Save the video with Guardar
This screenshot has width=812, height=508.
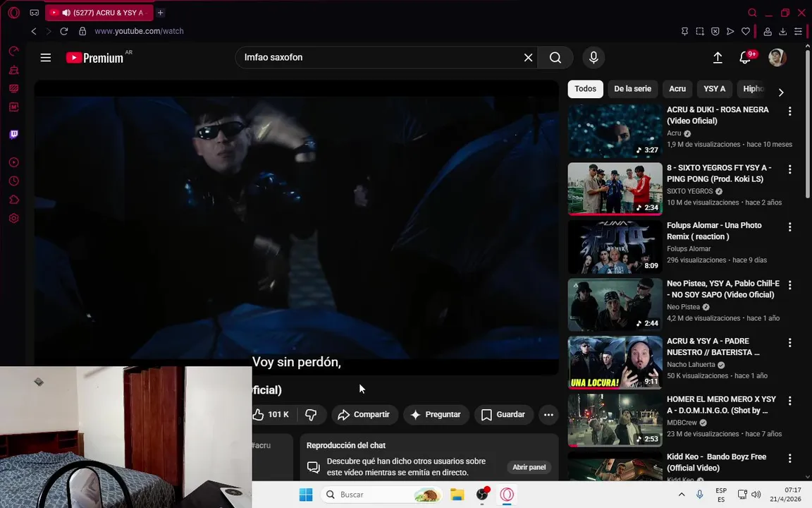(503, 415)
